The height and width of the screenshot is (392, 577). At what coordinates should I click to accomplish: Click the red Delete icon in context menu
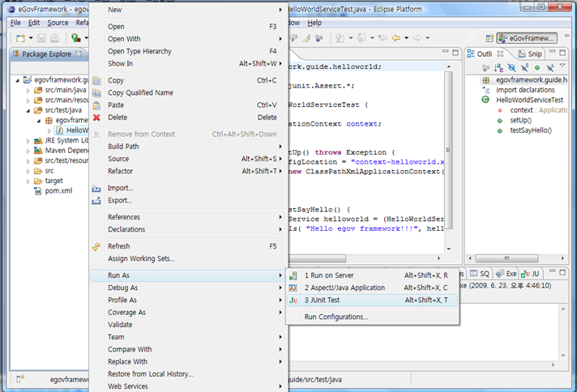click(x=96, y=117)
